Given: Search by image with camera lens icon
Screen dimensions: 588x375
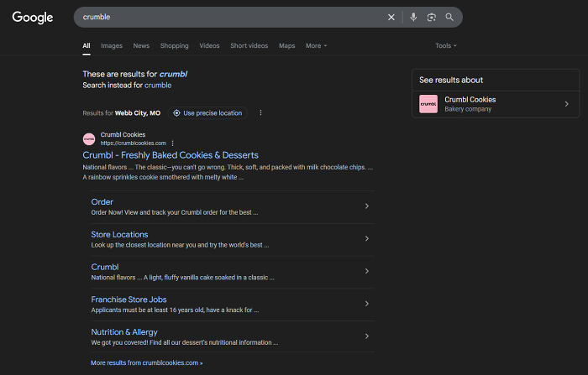Looking at the screenshot, I should click(x=431, y=18).
